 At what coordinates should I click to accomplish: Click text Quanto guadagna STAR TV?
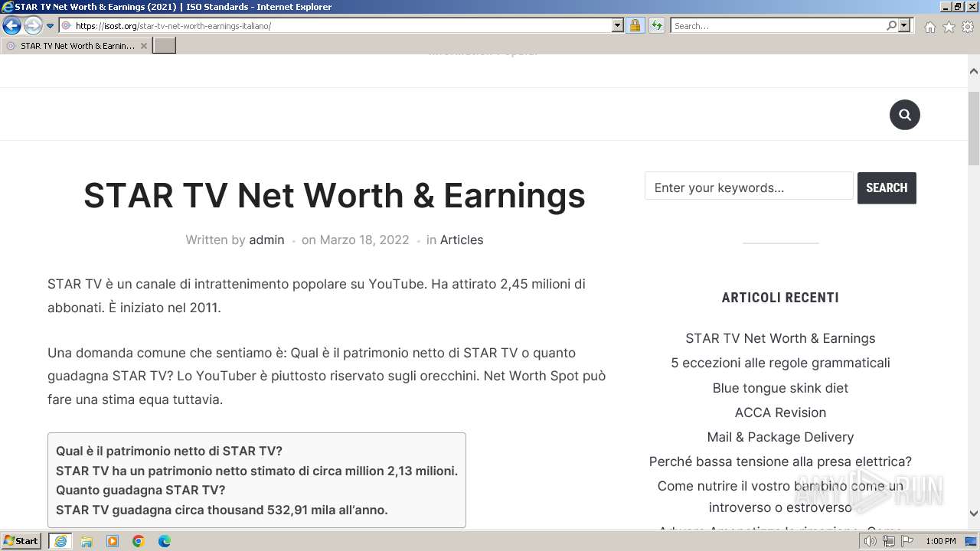[x=141, y=490]
